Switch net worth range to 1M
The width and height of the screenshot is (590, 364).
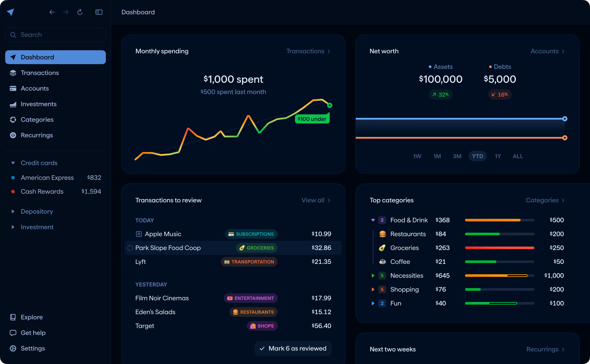(x=437, y=156)
